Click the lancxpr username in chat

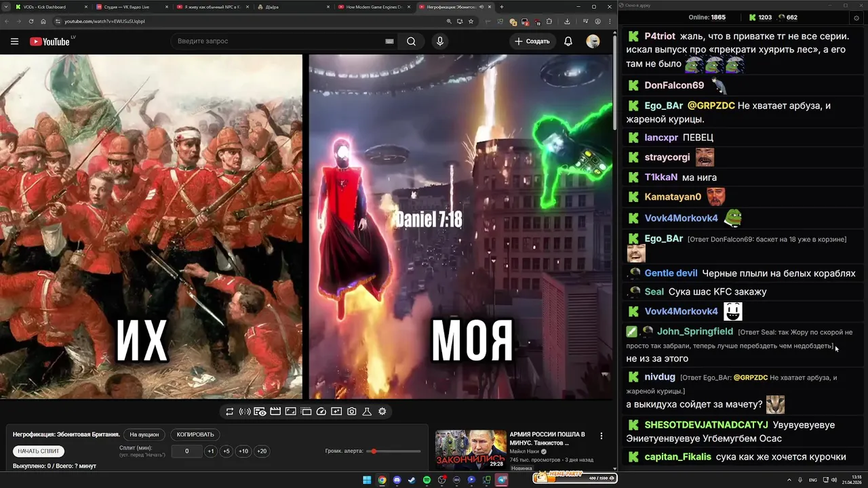(x=661, y=138)
